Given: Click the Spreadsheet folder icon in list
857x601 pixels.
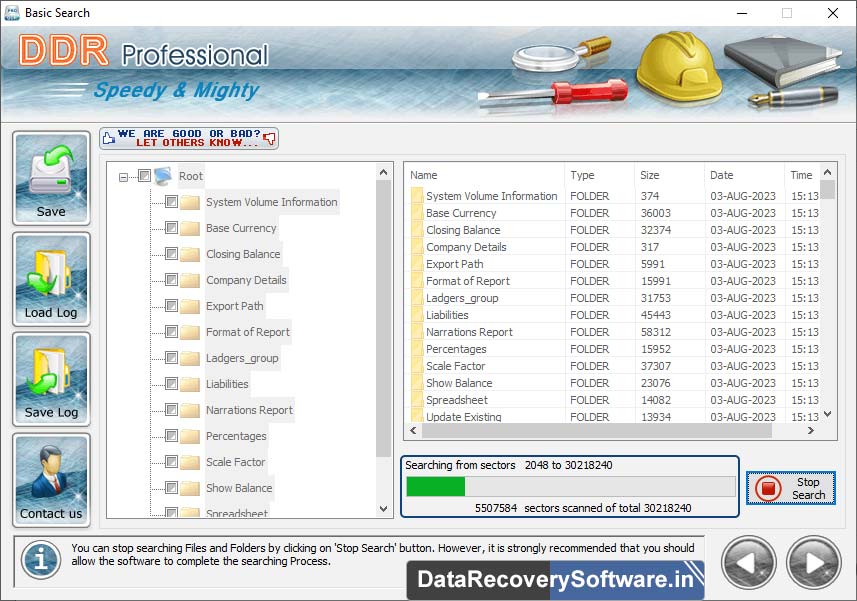Looking at the screenshot, I should pos(416,399).
